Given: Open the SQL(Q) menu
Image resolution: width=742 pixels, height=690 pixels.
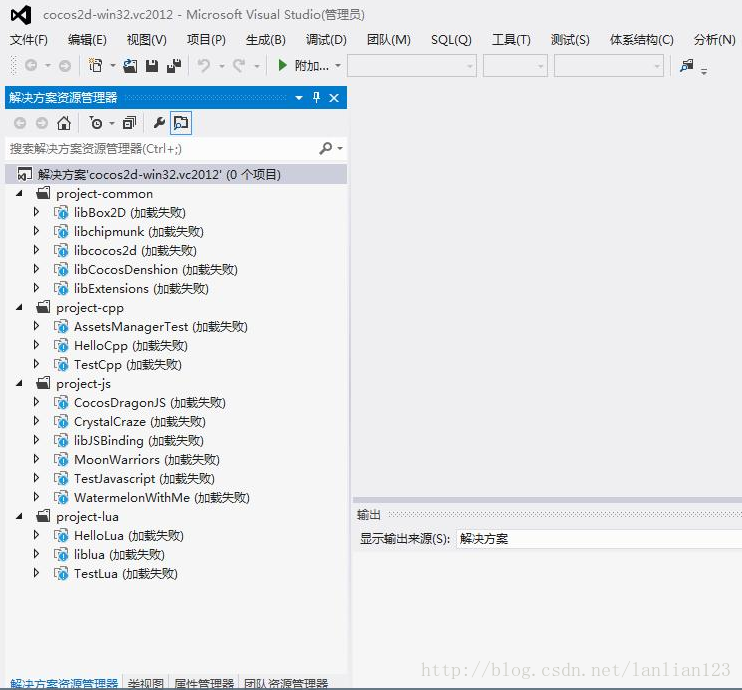Looking at the screenshot, I should (x=451, y=40).
